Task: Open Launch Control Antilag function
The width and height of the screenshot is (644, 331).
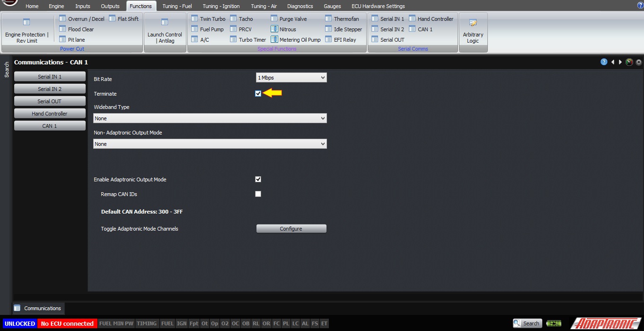Action: (165, 31)
